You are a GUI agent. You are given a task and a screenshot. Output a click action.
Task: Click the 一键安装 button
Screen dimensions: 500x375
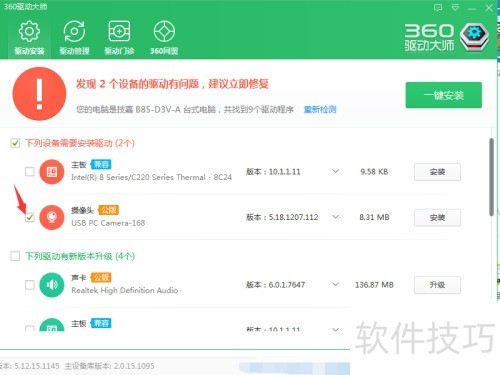tap(444, 95)
